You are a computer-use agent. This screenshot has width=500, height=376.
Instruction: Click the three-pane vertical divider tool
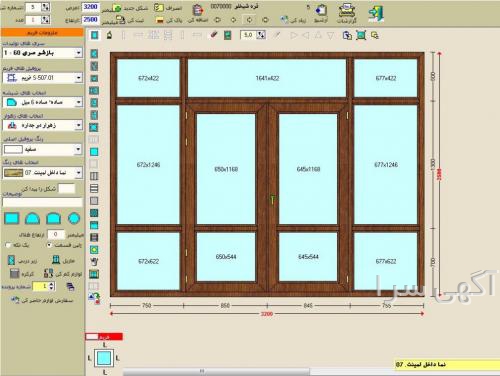pos(94,176)
